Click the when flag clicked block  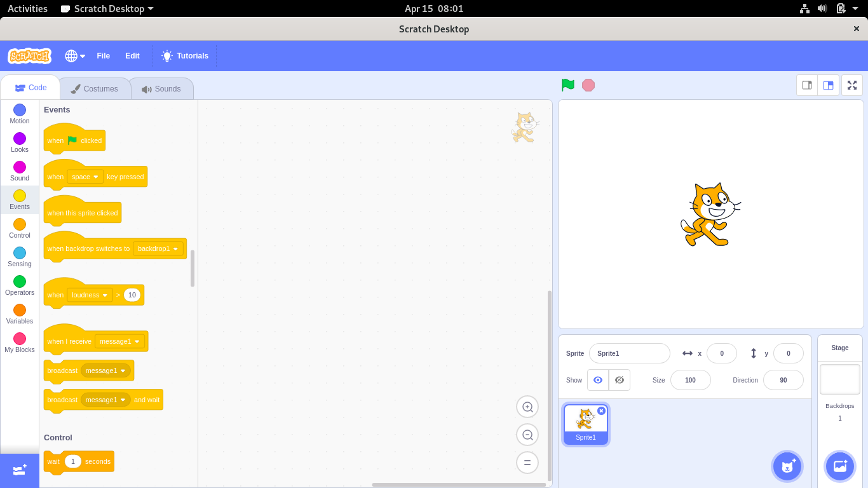click(74, 139)
